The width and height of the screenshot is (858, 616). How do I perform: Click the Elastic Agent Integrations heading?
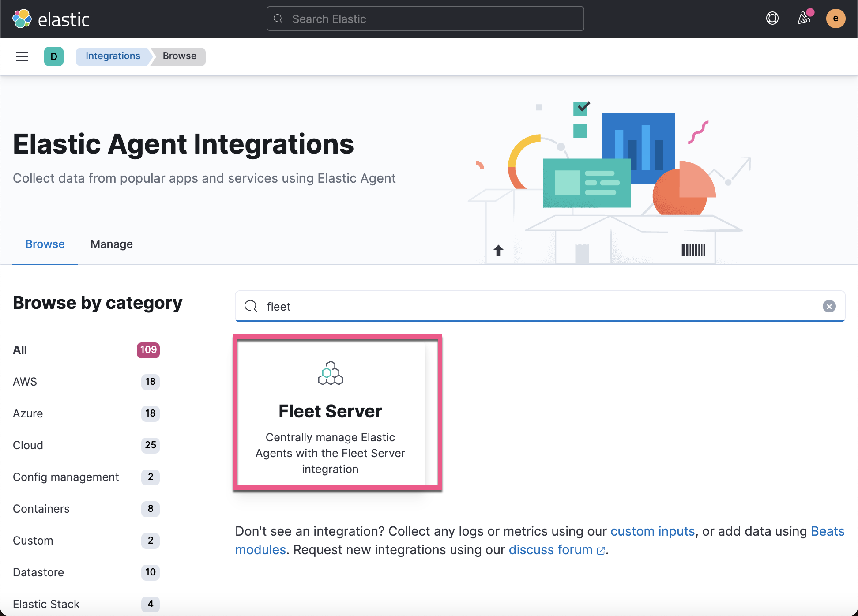click(183, 144)
